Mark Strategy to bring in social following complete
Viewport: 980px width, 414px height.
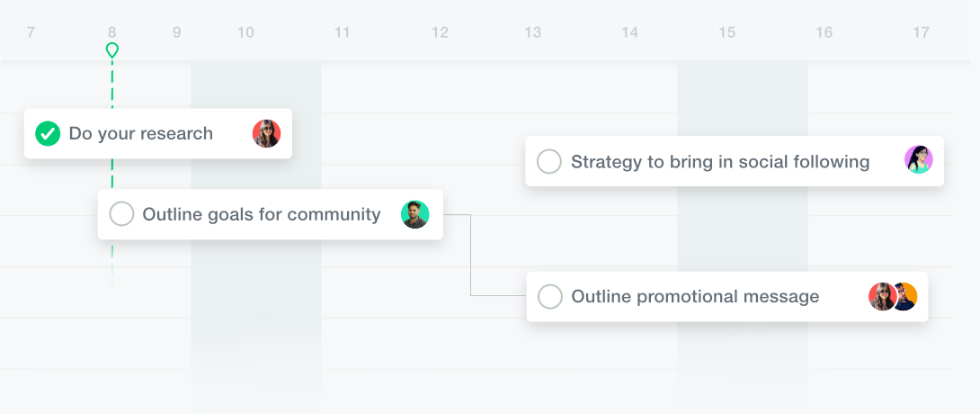point(548,162)
